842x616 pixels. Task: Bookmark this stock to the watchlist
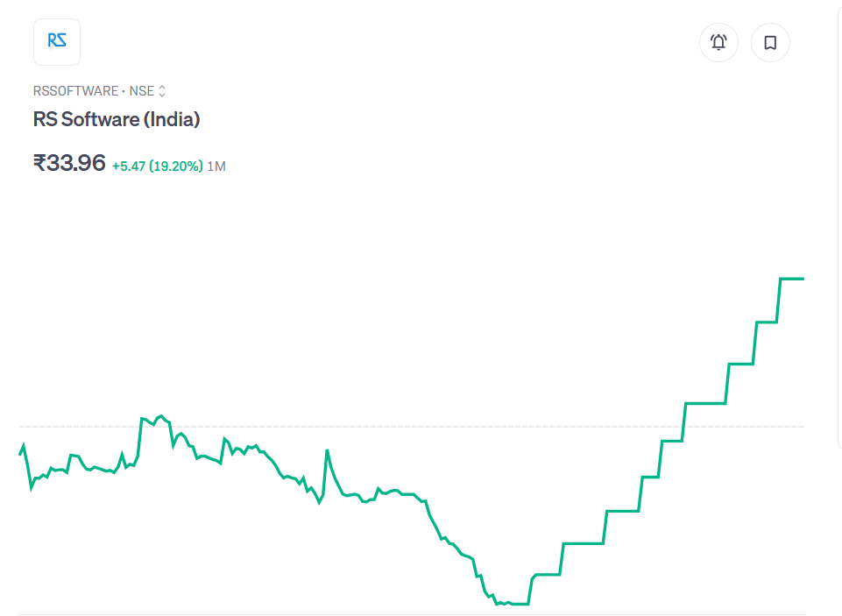(770, 42)
